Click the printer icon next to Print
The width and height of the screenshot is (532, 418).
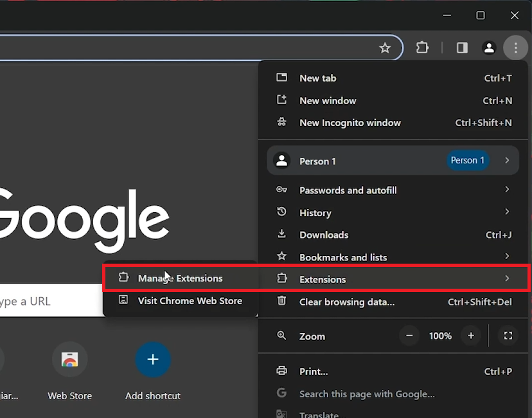[281, 370]
